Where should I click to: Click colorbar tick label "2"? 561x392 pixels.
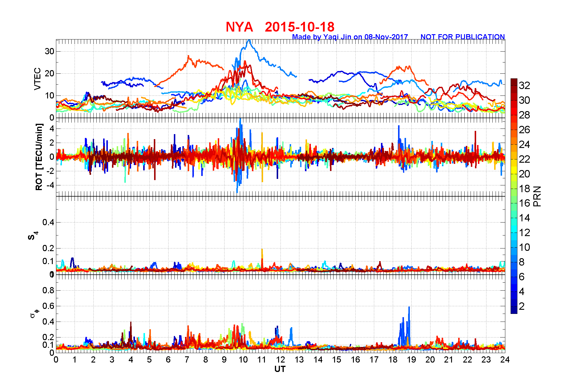click(522, 306)
